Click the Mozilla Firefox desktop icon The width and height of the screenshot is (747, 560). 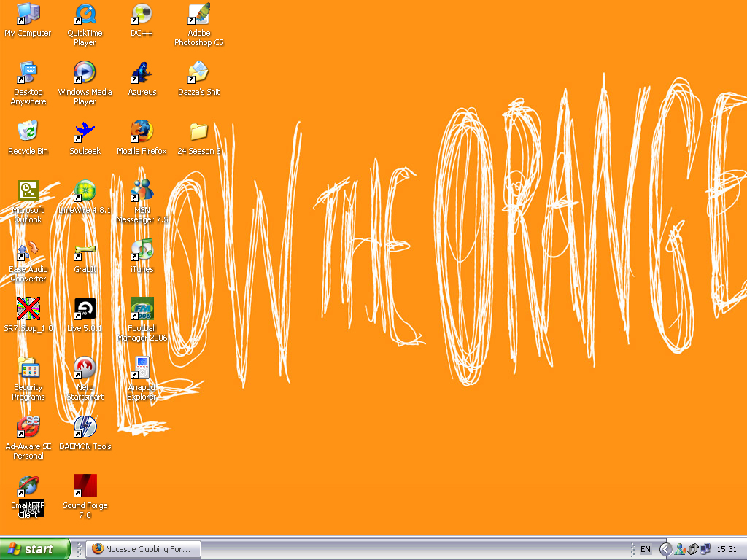[142, 132]
